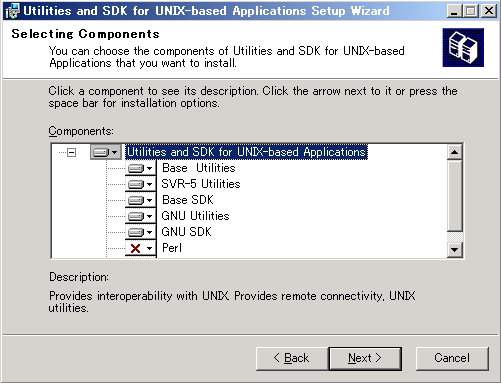
Task: Open install options for GNU SDK
Action: [x=141, y=232]
